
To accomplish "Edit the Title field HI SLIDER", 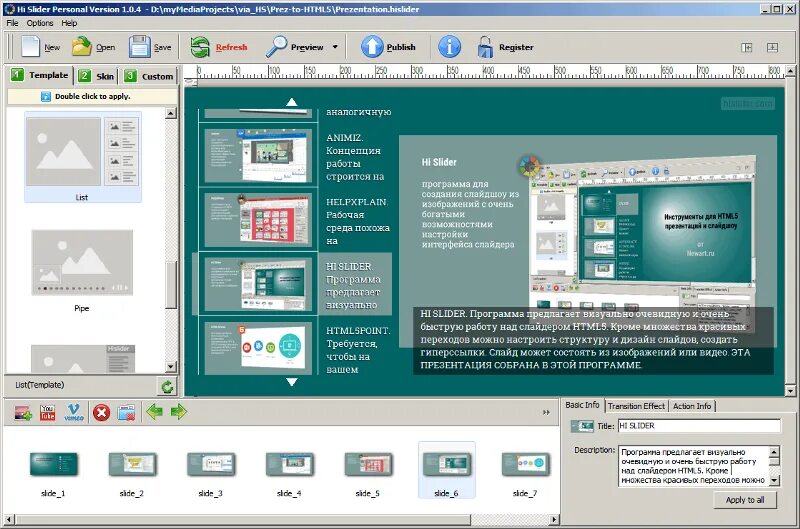I will tap(699, 426).
